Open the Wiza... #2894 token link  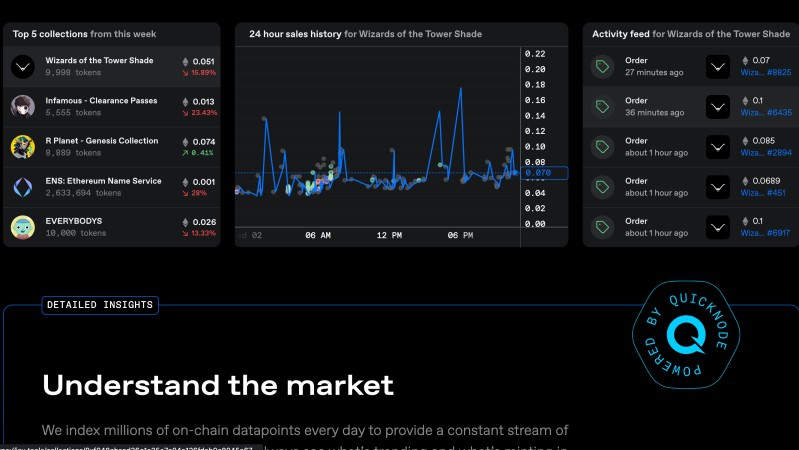coord(765,153)
